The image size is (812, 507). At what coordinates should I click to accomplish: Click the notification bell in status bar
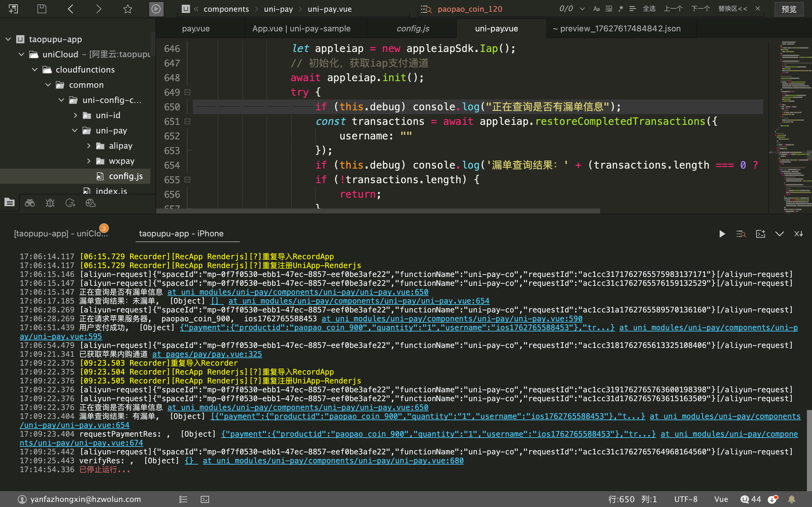click(x=791, y=499)
